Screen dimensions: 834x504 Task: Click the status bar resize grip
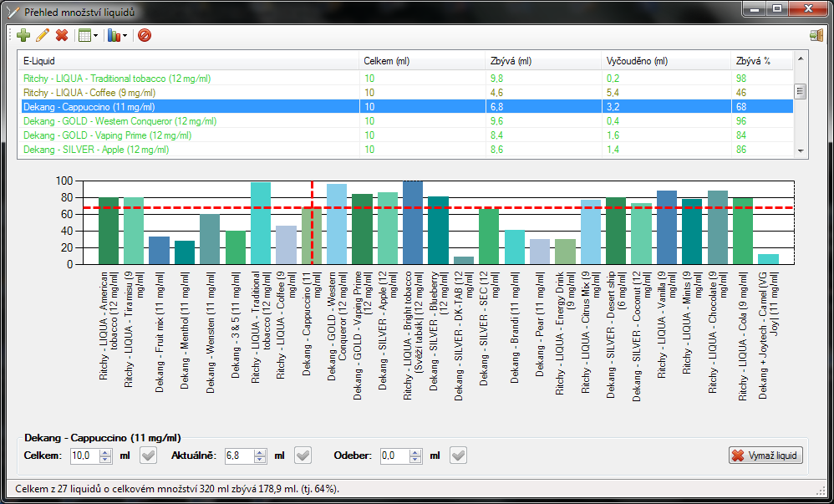pos(821,491)
